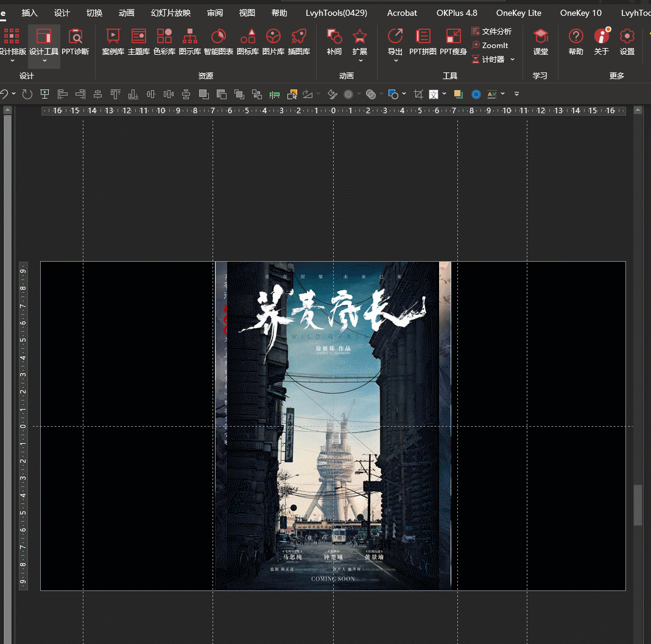Open the LvyhTools(0429) tab
The height and width of the screenshot is (644, 651).
tap(336, 13)
